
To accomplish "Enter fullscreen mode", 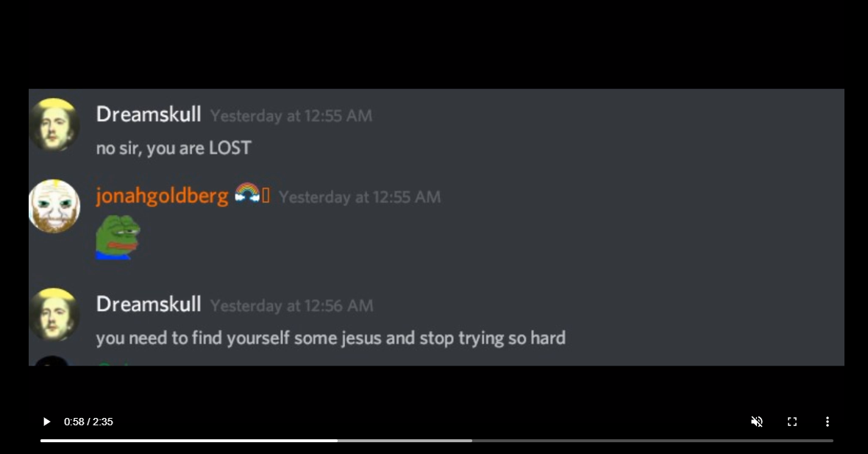I will pos(792,422).
